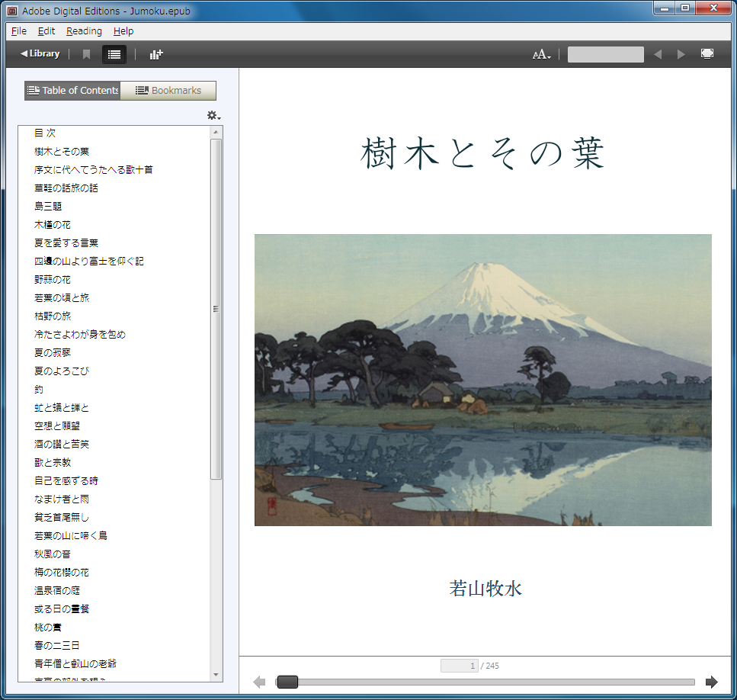The width and height of the screenshot is (737, 700).
Task: Go back to the Library
Action: pyautogui.click(x=40, y=54)
